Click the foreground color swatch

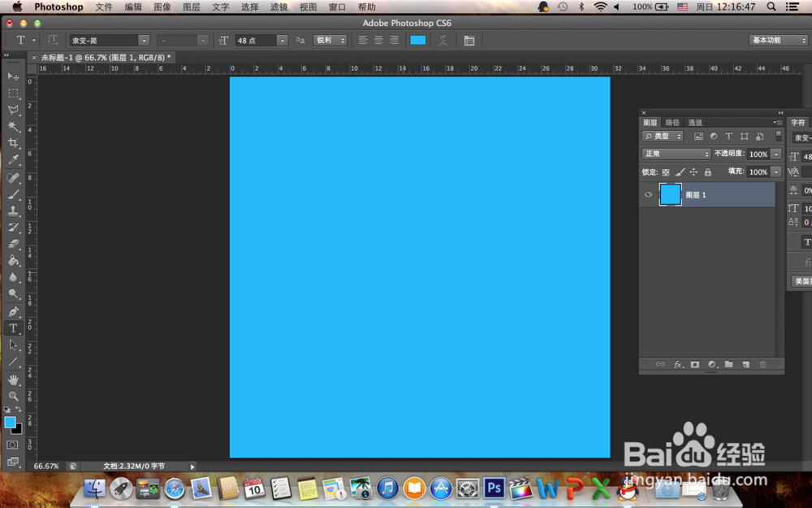point(10,422)
